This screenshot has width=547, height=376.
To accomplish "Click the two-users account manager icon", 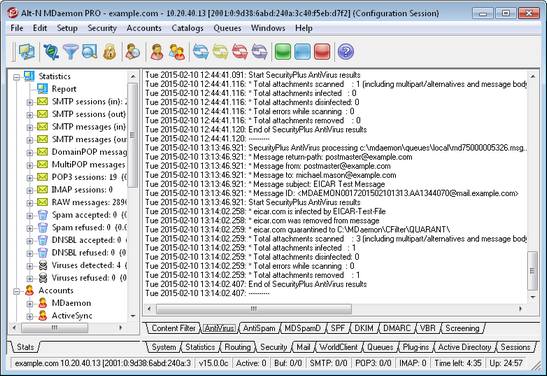I will click(x=177, y=52).
